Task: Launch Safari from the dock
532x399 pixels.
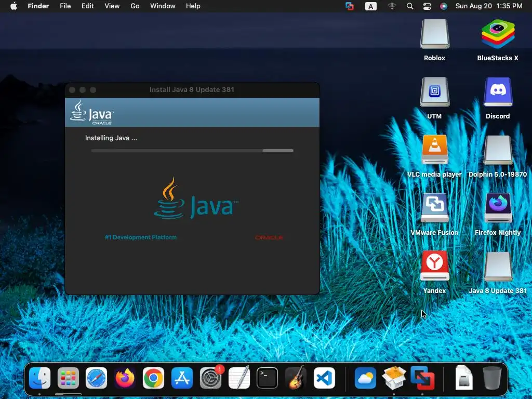Action: click(x=96, y=378)
